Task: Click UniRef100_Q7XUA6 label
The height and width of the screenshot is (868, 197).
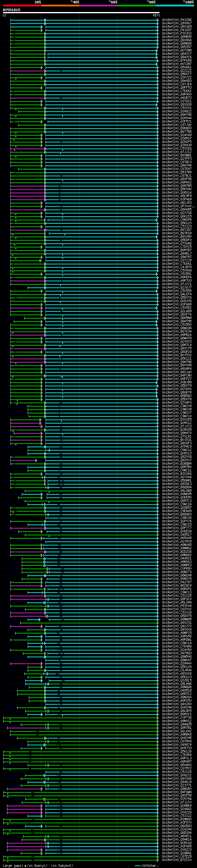Action: click(176, 243)
